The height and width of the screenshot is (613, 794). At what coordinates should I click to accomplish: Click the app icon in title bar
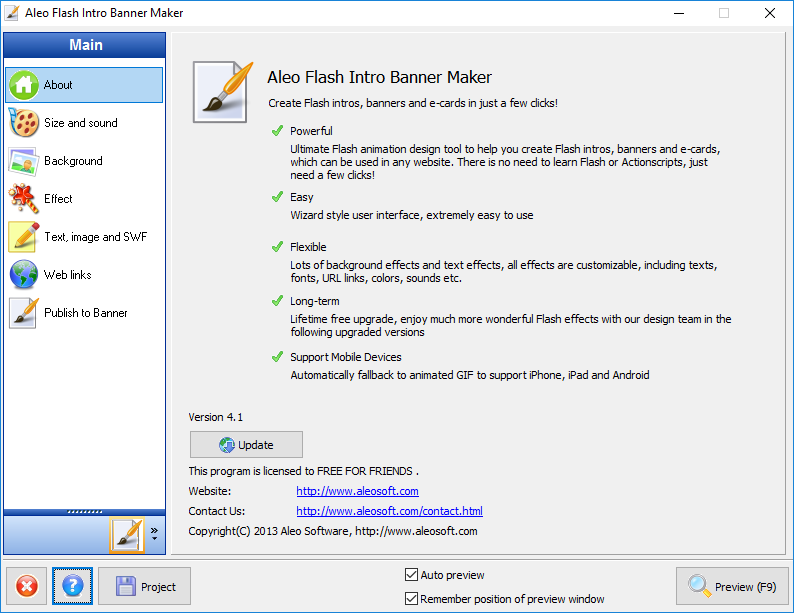12,13
